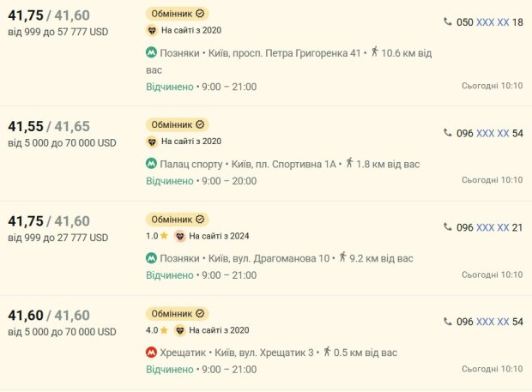The height and width of the screenshot is (392, 532).
Task: Click walking icon next to 10.6 км
Action: click(375, 51)
